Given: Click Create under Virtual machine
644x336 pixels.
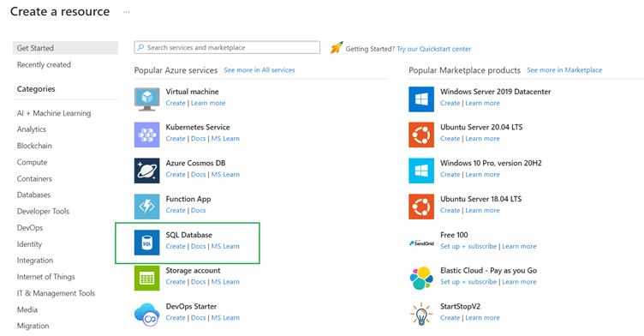Looking at the screenshot, I should (x=176, y=103).
